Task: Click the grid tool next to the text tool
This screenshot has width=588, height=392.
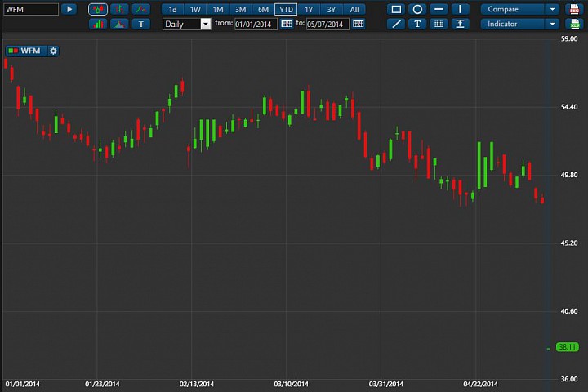Action: point(439,24)
